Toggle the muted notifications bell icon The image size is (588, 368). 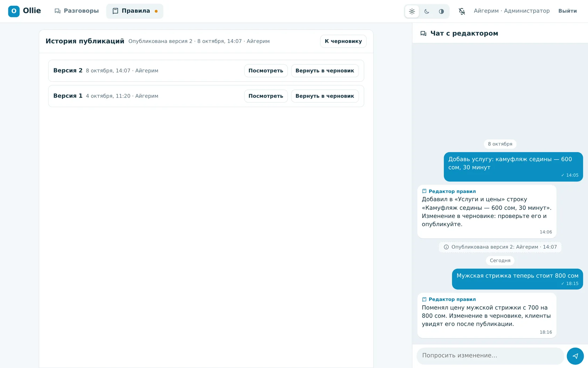pyautogui.click(x=462, y=11)
